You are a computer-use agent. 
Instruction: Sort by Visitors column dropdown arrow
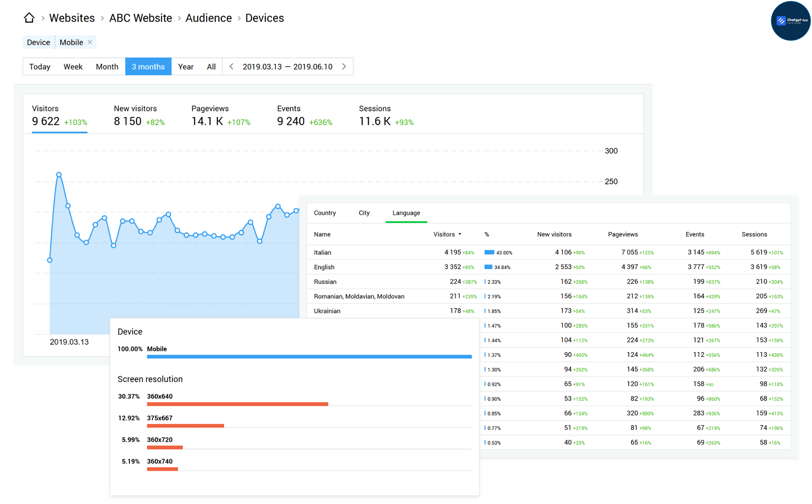(460, 234)
